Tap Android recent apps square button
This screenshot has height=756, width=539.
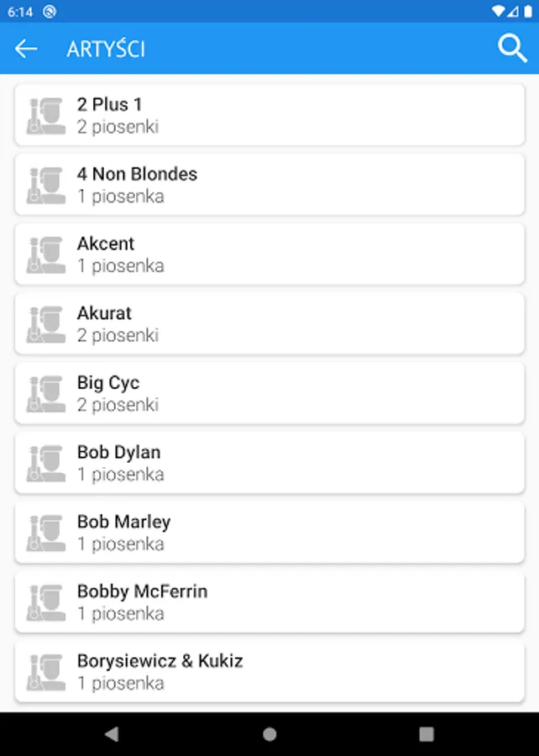[x=426, y=734]
